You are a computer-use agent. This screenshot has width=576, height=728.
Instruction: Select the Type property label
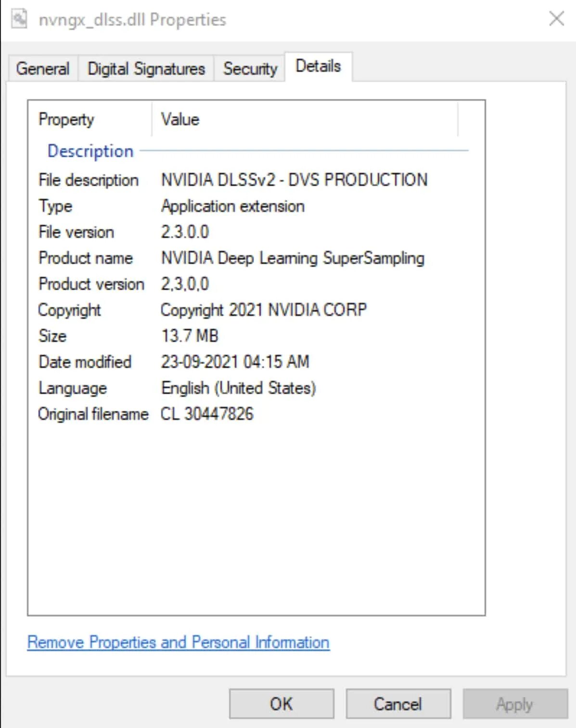[x=55, y=206]
